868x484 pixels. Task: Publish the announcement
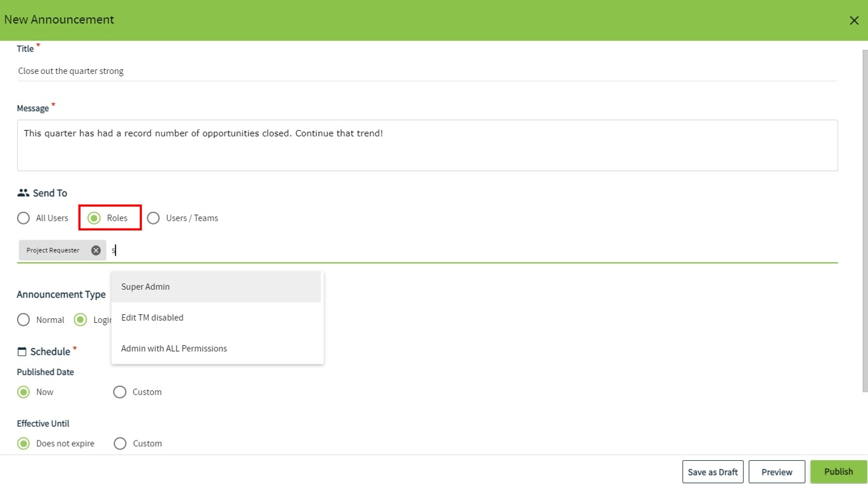pyautogui.click(x=838, y=472)
